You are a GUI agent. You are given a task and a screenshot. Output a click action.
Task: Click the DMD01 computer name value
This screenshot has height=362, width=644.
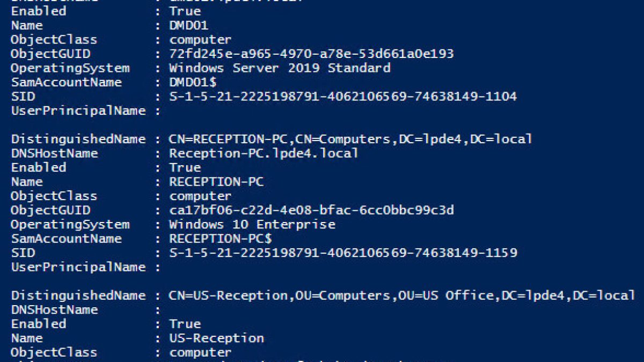pos(188,25)
